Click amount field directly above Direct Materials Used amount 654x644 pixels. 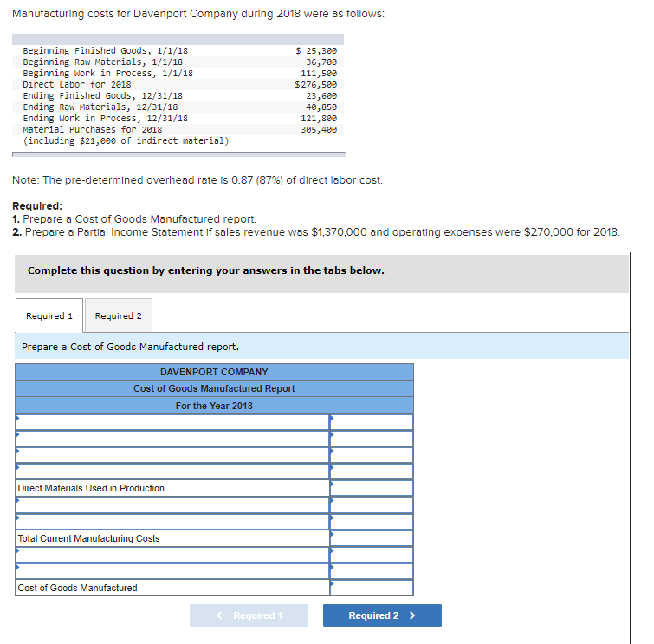(372, 472)
